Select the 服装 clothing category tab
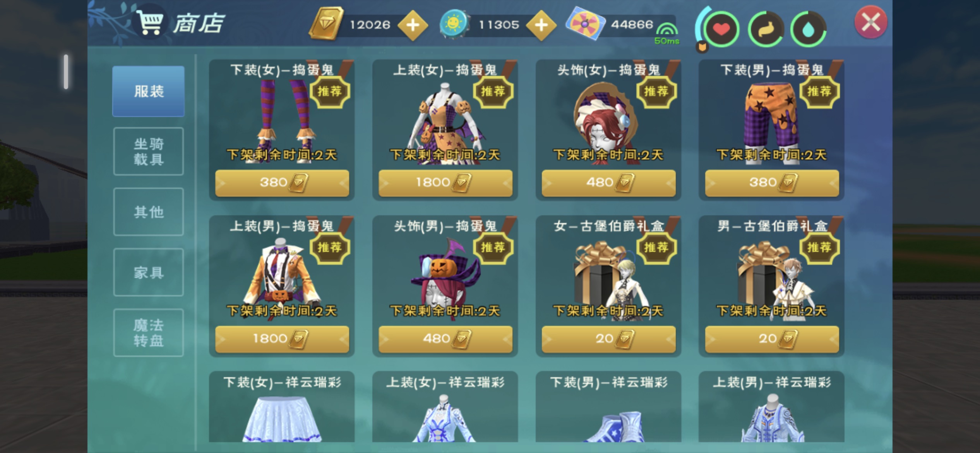Image resolution: width=980 pixels, height=453 pixels. [x=149, y=91]
